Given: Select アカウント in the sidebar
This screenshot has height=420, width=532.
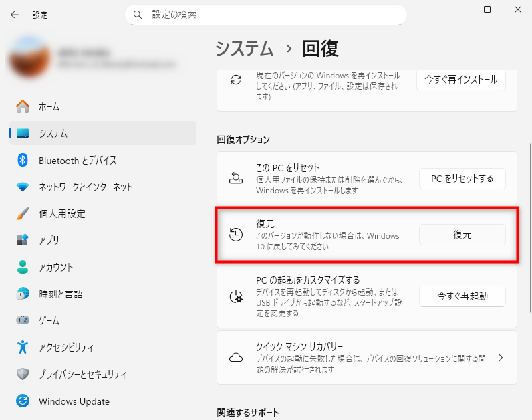Looking at the screenshot, I should [x=55, y=268].
